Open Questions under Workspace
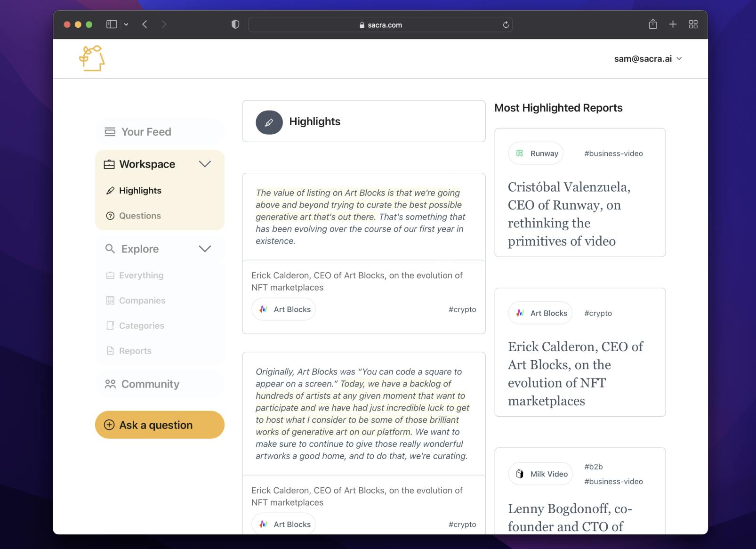 point(140,216)
